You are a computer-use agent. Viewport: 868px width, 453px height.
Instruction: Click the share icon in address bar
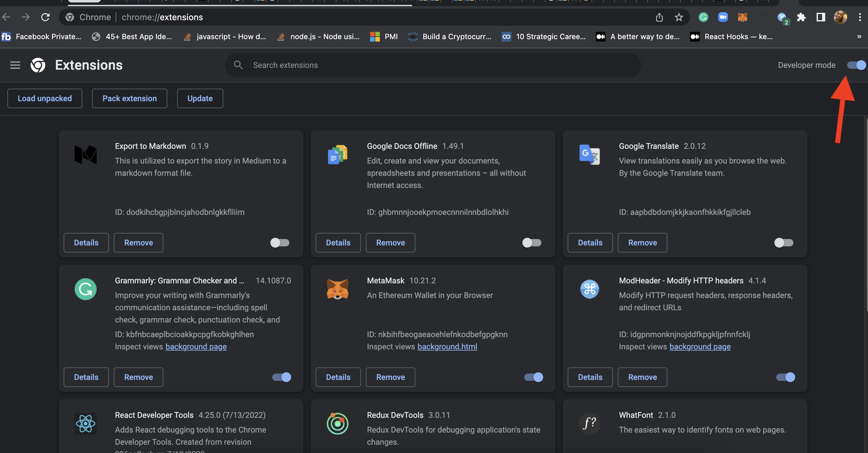(x=659, y=17)
